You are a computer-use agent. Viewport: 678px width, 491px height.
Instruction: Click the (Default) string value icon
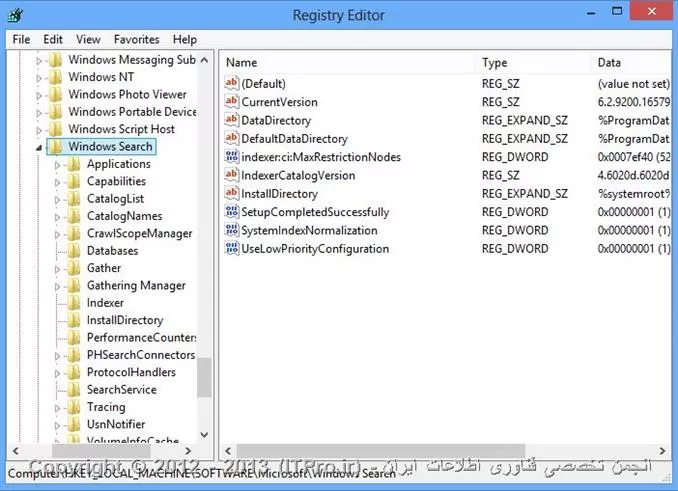[232, 83]
